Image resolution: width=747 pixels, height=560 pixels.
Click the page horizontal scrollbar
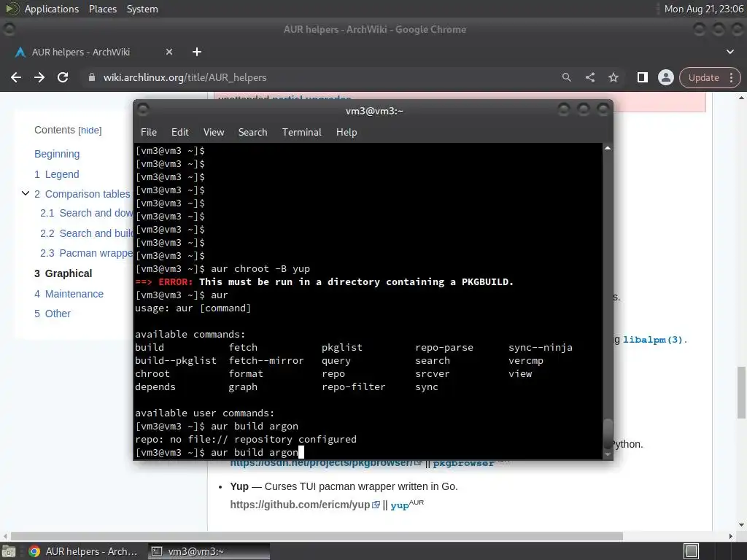[x=317, y=536]
